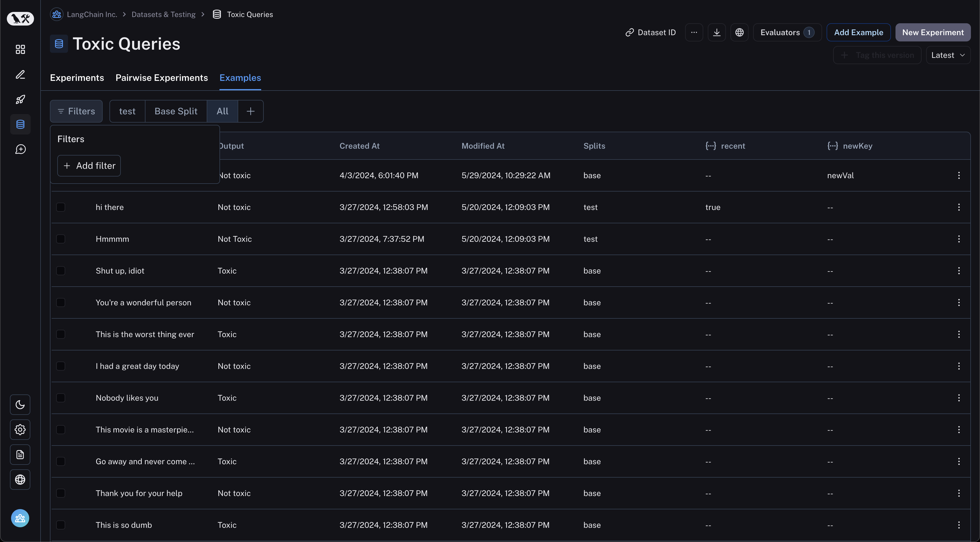This screenshot has height=542, width=980.
Task: Open the three-dots more options button
Action: pyautogui.click(x=694, y=32)
